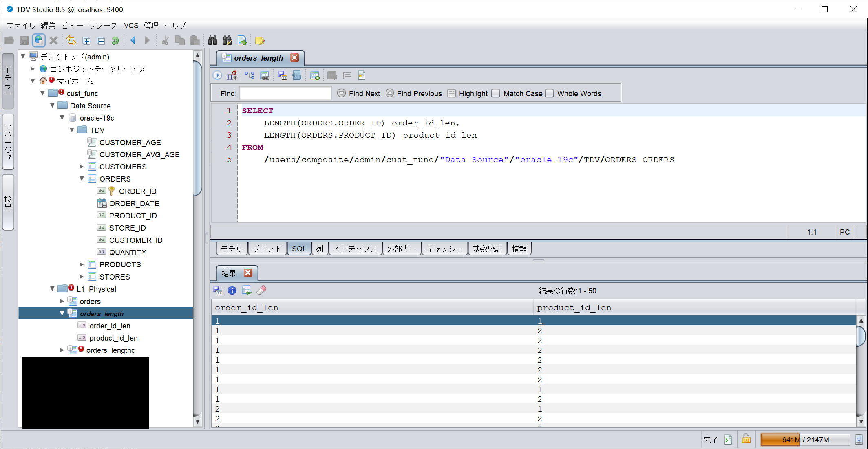Expand the orders_lengthc view node
Viewport: 868px width, 449px height.
tap(62, 350)
